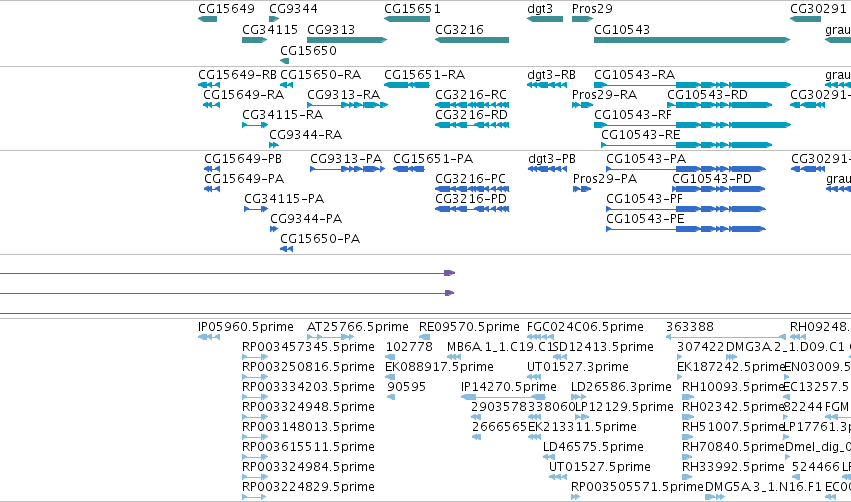Open the CG15651 gene feature

click(407, 19)
